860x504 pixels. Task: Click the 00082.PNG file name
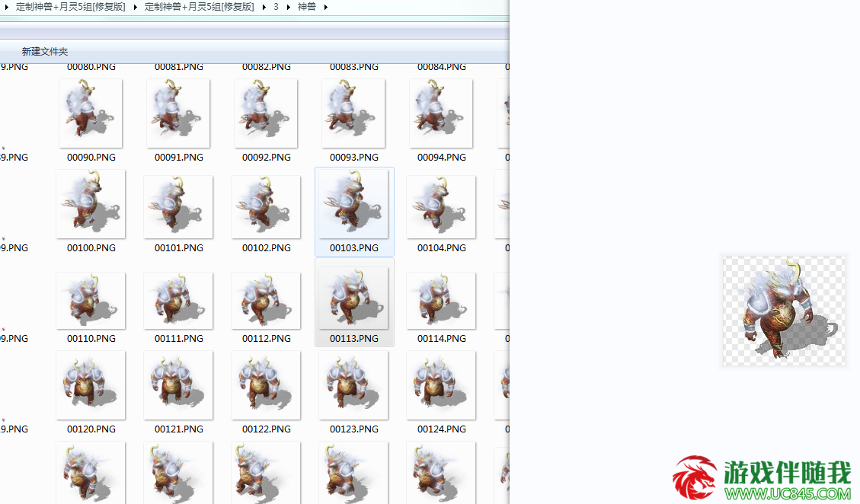267,68
